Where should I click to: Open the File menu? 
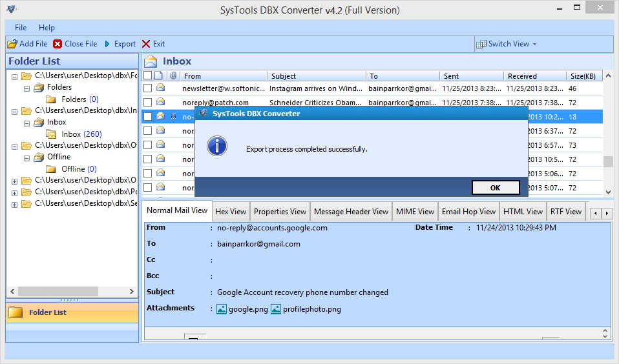pyautogui.click(x=21, y=28)
